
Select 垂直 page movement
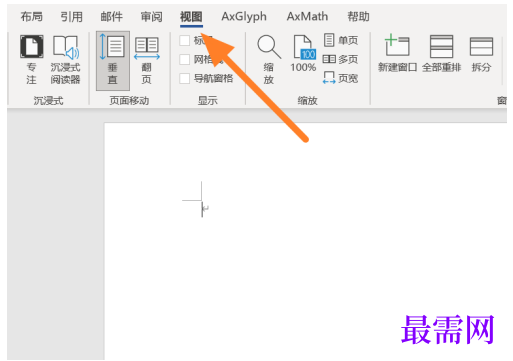coord(113,61)
